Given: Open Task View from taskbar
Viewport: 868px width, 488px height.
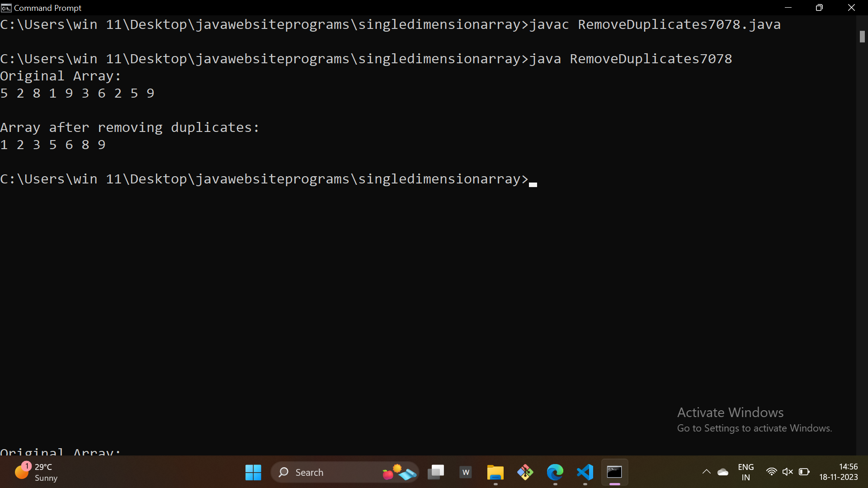Looking at the screenshot, I should click(436, 472).
